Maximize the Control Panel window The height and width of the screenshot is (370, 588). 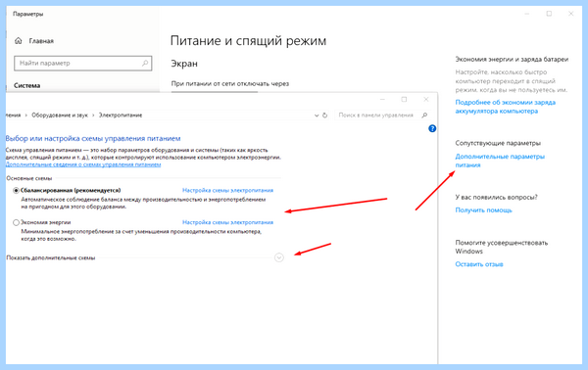point(404,99)
